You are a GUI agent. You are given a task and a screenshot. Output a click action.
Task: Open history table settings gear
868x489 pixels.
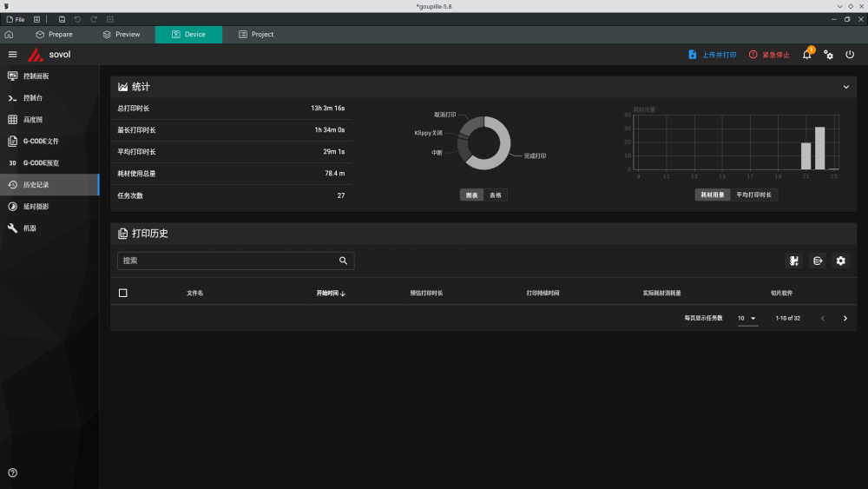[x=841, y=261]
